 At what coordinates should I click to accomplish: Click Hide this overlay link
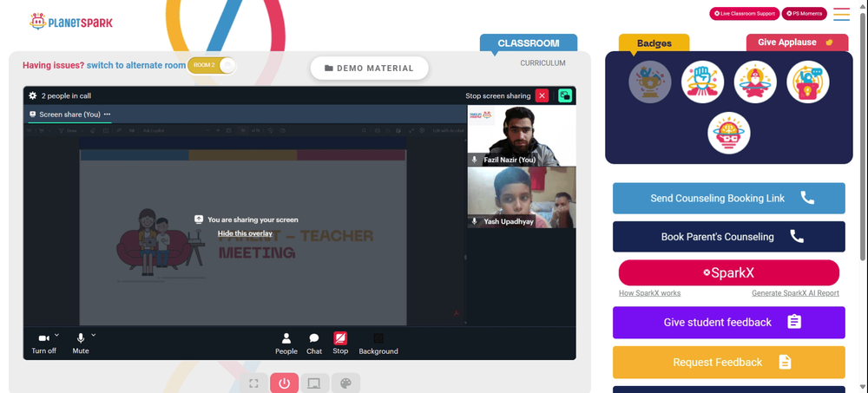click(245, 233)
